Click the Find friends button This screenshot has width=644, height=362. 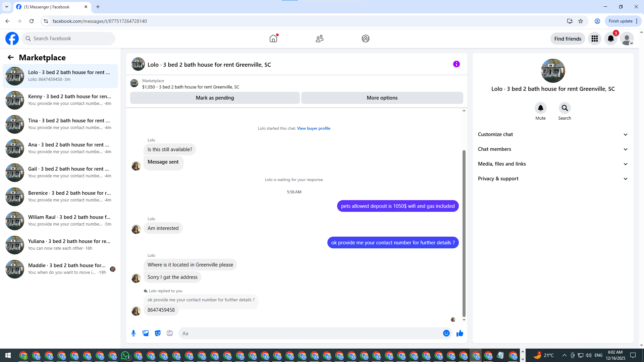coord(568,39)
